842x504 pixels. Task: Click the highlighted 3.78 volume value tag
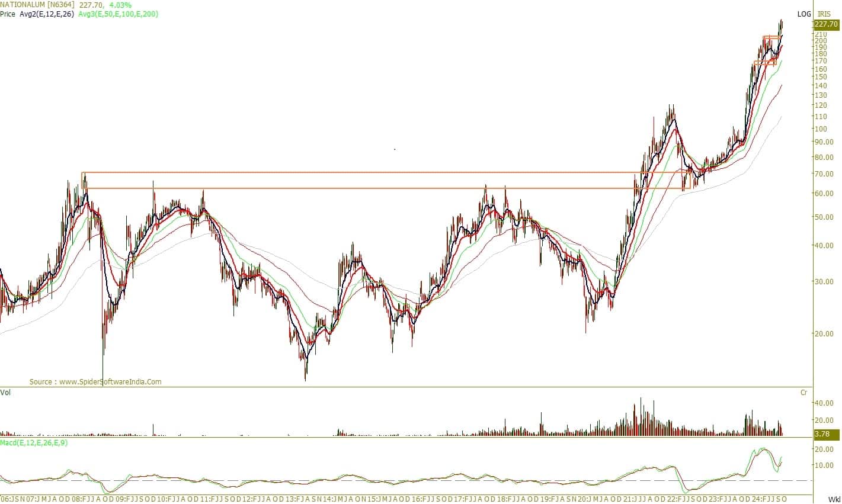(x=822, y=434)
